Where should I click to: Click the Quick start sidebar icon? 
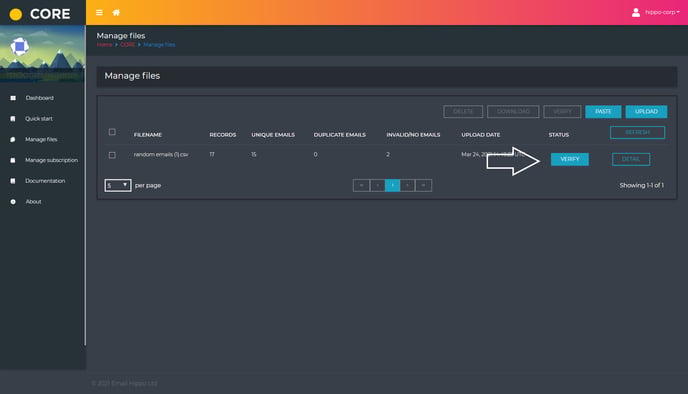13,118
